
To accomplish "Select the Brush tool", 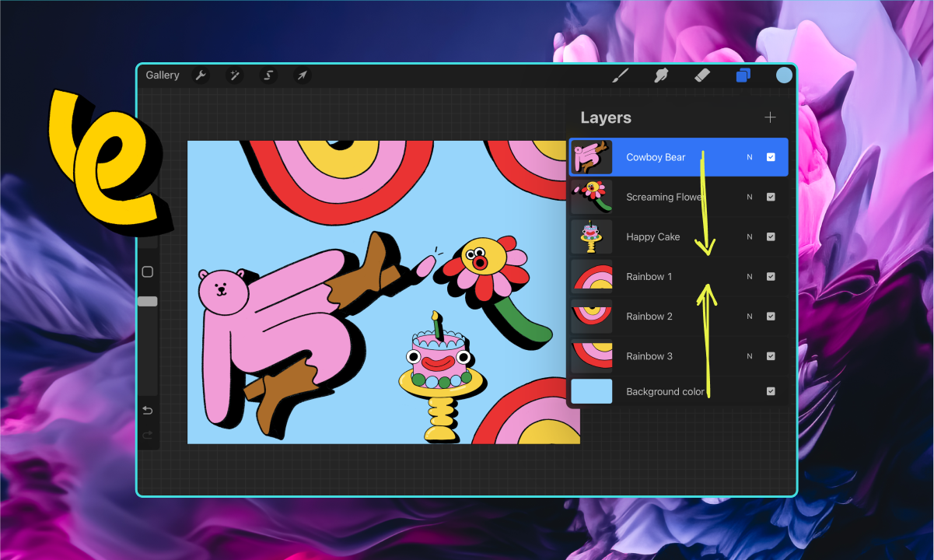I will coord(620,75).
